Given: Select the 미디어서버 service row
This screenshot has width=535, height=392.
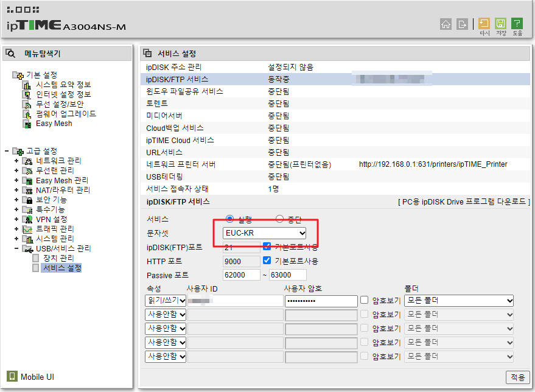Looking at the screenshot, I should [335, 116].
